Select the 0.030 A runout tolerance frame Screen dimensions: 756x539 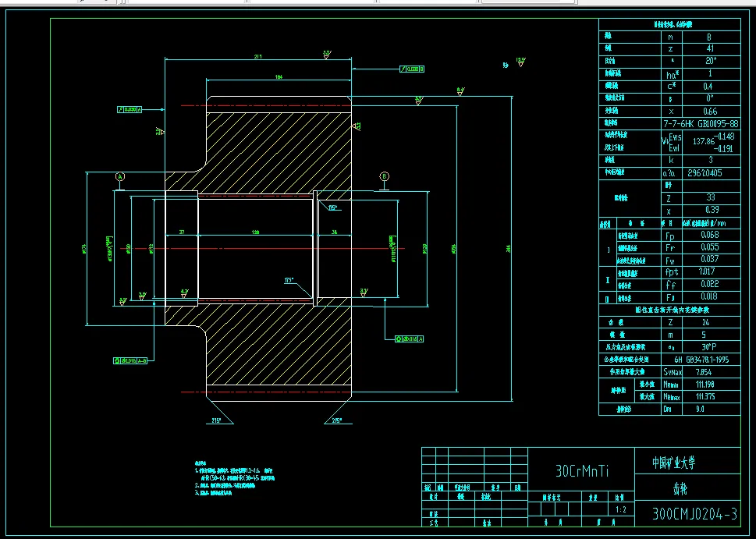point(130,109)
